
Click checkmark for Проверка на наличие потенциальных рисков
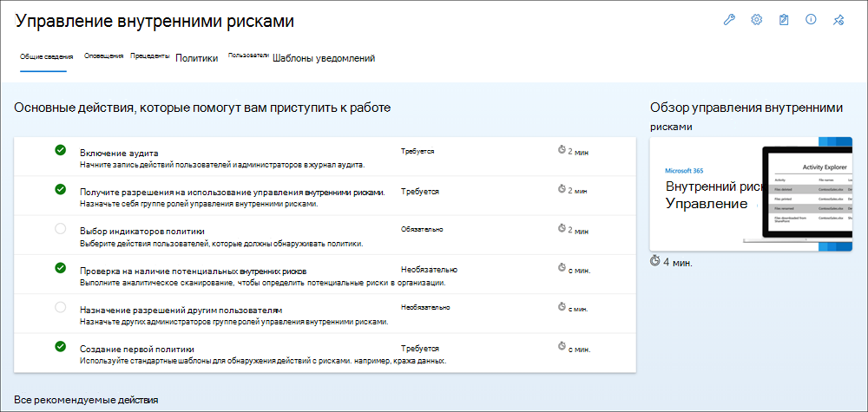pyautogui.click(x=61, y=268)
